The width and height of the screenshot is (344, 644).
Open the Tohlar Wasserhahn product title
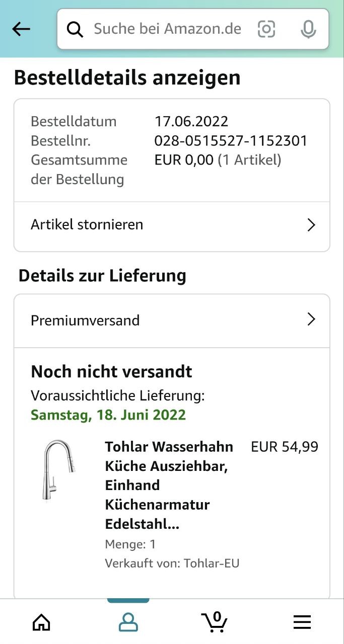click(x=169, y=485)
